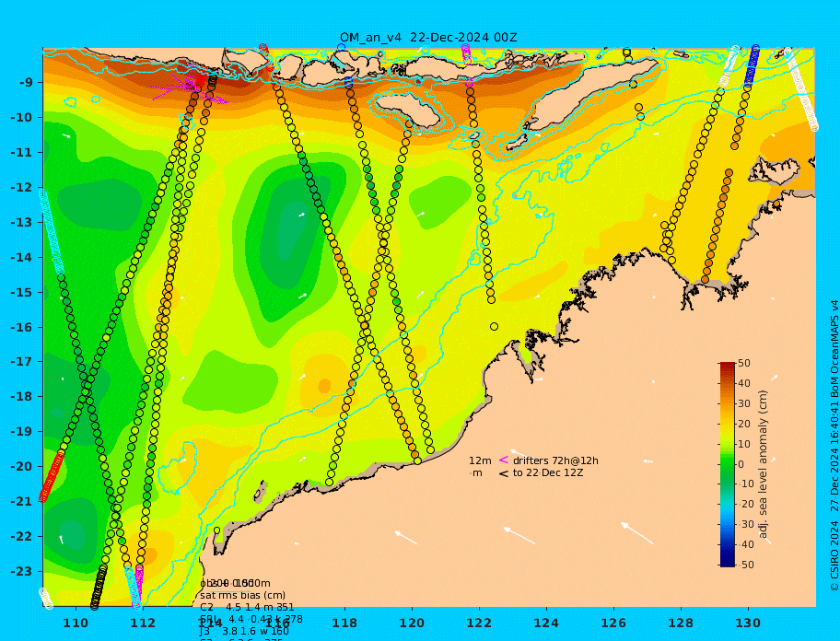The image size is (840, 641).
Task: Click the color bar label '-10'
Action: [x=746, y=484]
